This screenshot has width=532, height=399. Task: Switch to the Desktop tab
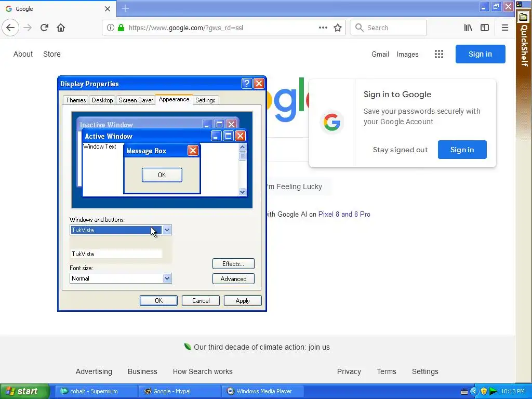102,100
